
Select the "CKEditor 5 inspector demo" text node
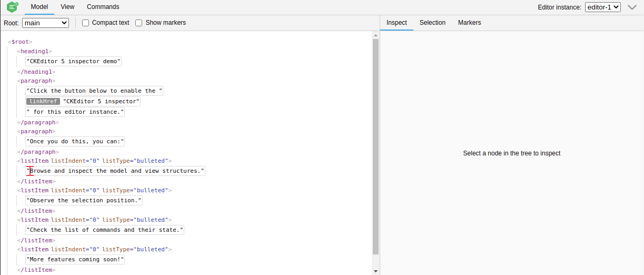tap(74, 62)
